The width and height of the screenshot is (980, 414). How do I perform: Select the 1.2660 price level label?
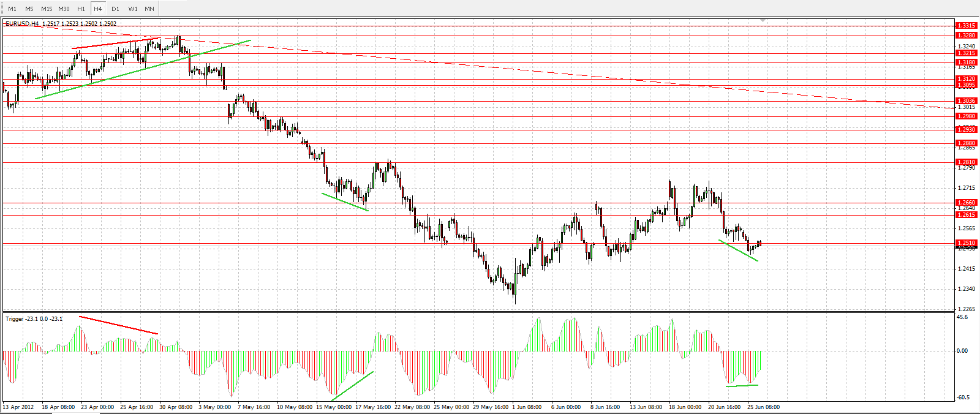(x=967, y=203)
